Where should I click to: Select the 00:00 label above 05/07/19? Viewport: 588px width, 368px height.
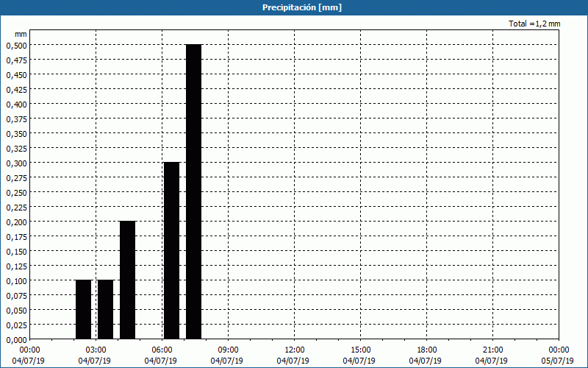tap(559, 350)
